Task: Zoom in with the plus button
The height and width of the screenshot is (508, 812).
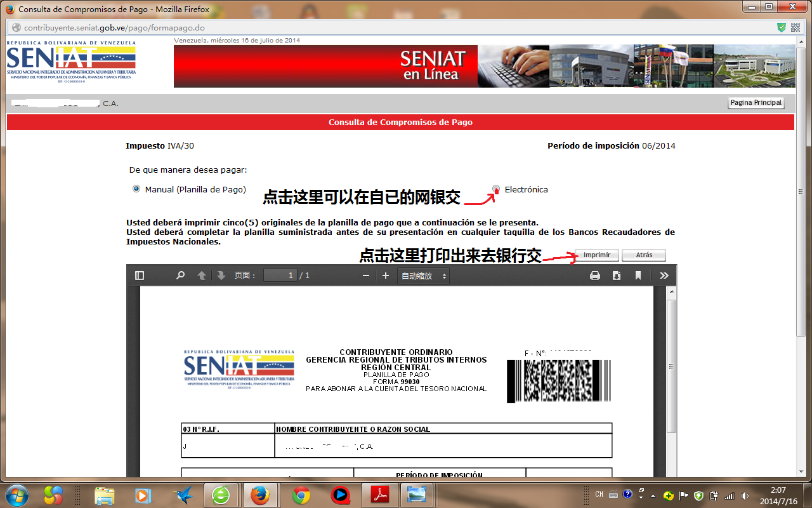Action: pos(385,276)
